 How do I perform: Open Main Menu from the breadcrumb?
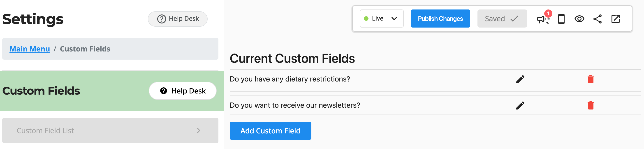pos(30,49)
